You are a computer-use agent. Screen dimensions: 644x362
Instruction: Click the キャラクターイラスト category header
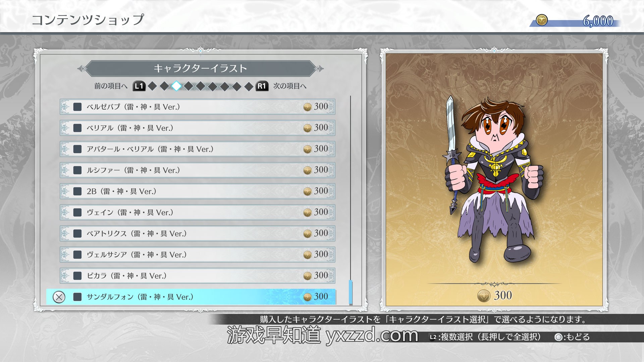pyautogui.click(x=200, y=69)
